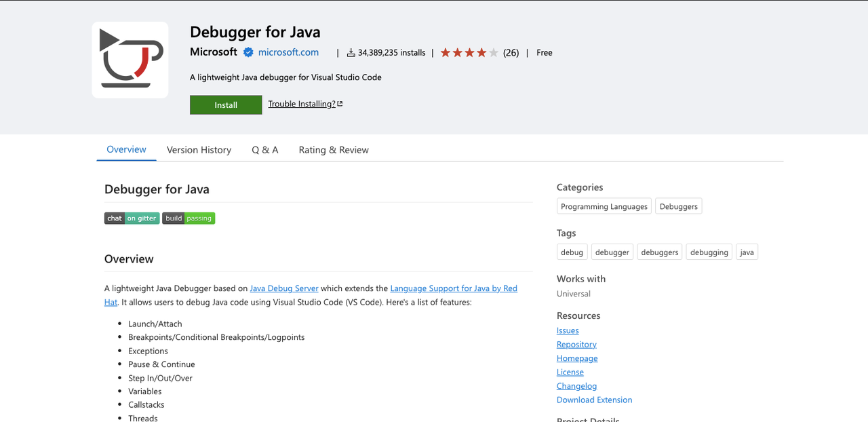Click the Download Extension link
Image resolution: width=868 pixels, height=422 pixels.
point(595,400)
